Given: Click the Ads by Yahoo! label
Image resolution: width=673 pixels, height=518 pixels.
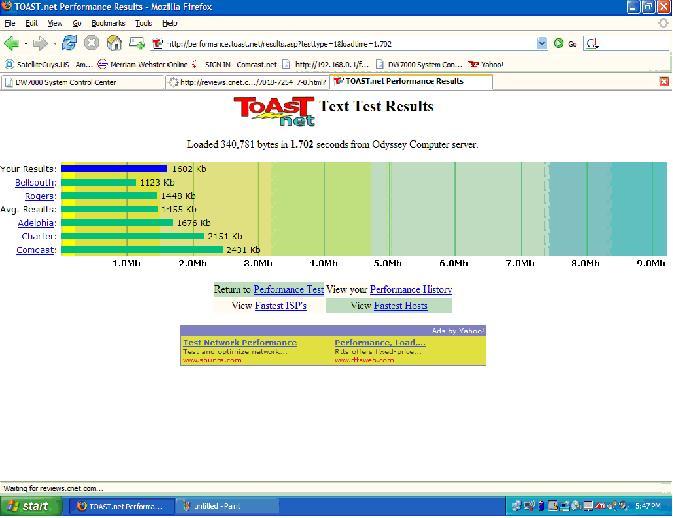Looking at the screenshot, I should point(458,331).
